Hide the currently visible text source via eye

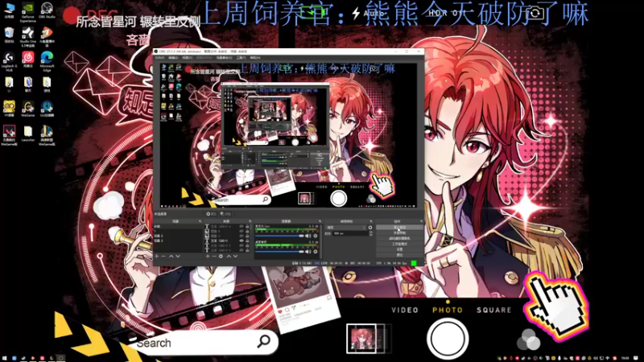242,241
